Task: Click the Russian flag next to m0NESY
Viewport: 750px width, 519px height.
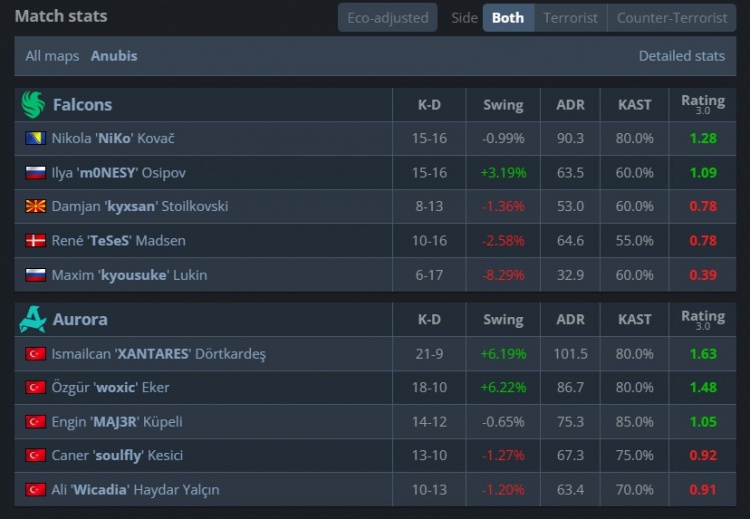Action: click(35, 172)
